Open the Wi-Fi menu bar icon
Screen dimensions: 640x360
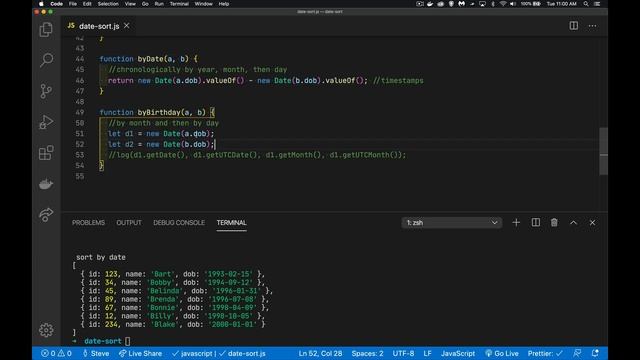click(x=503, y=4)
